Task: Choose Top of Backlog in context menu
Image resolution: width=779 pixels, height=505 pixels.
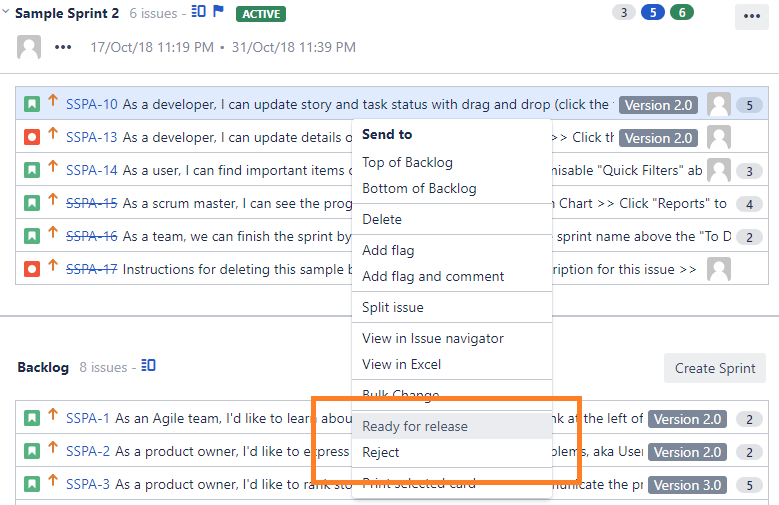Action: [452, 163]
